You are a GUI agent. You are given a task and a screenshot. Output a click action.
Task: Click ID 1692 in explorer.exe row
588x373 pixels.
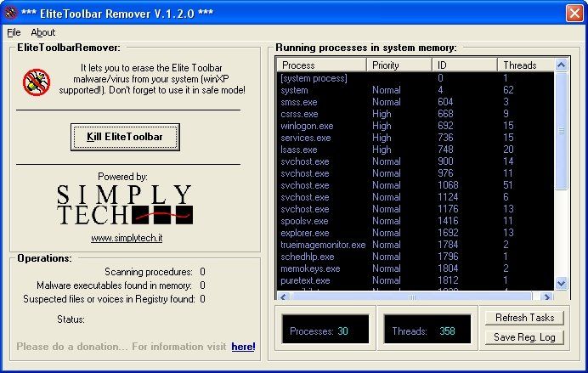click(448, 233)
